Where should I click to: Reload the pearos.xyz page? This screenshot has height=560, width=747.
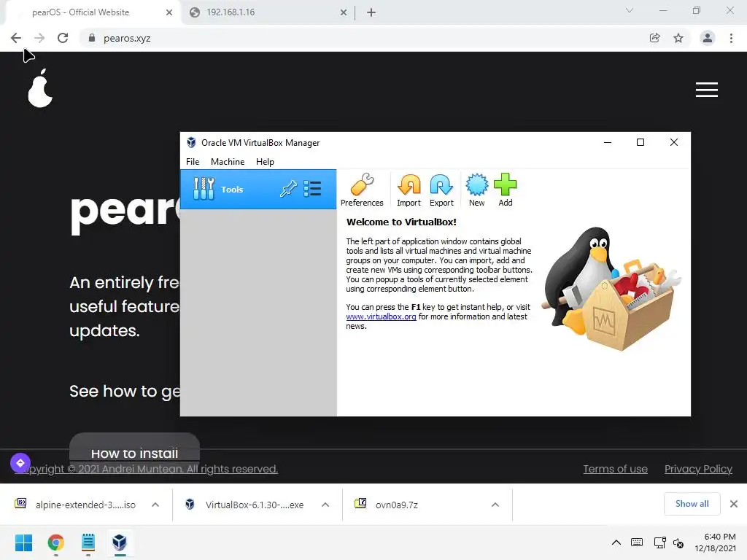click(63, 38)
